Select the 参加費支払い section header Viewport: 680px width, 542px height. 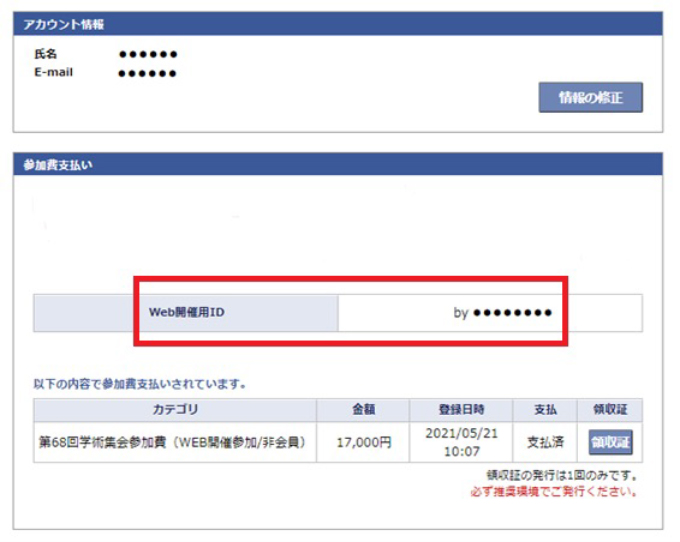tap(58, 165)
